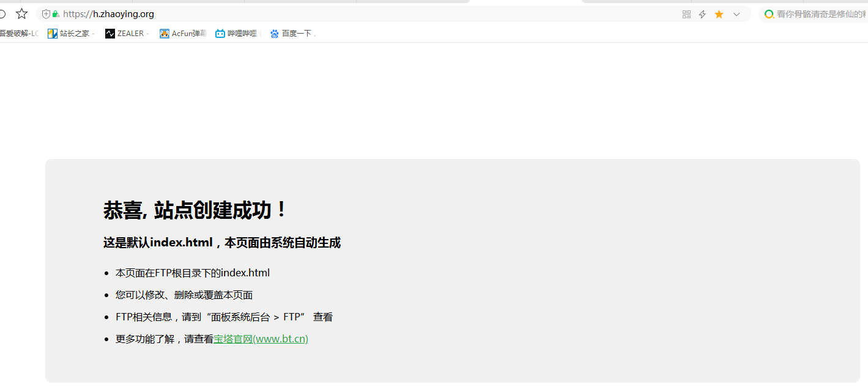The image size is (868, 387).
Task: Click the 360 search engine logo icon
Action: [x=769, y=14]
